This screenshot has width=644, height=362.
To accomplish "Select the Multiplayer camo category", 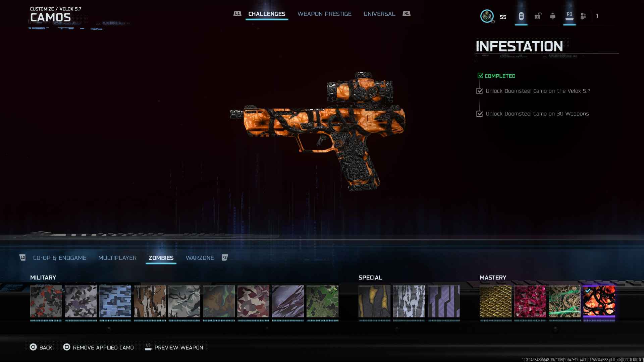I will coord(117,258).
